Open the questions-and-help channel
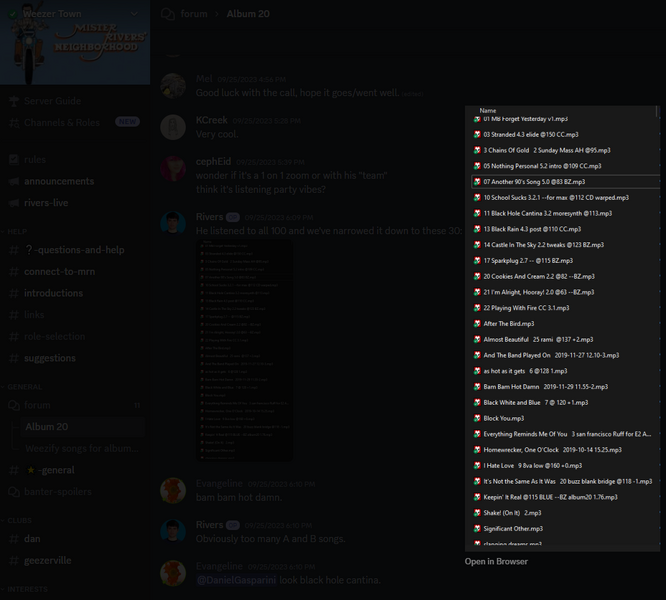 pyautogui.click(x=75, y=250)
